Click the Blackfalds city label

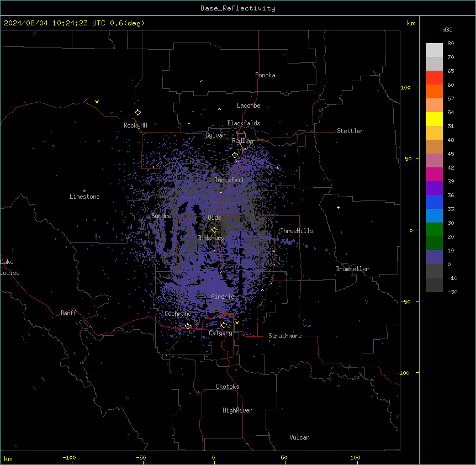click(244, 123)
